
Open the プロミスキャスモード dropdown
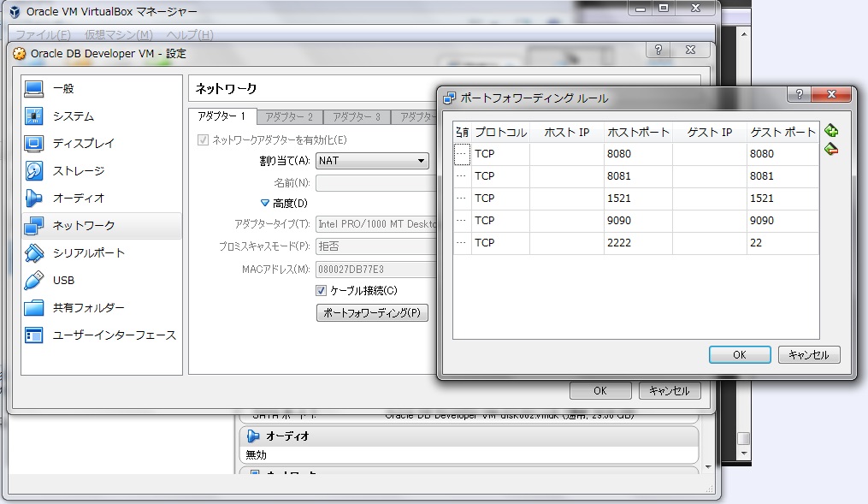(x=376, y=246)
